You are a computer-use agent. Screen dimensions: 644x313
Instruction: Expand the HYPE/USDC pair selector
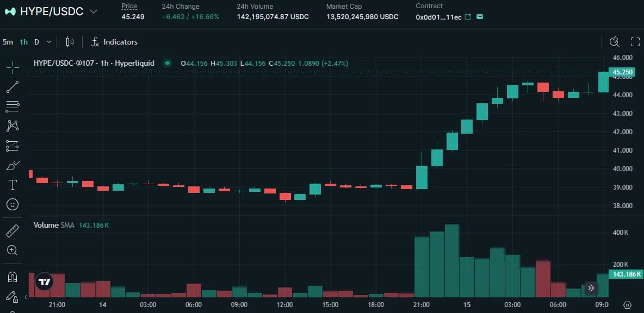coord(94,11)
